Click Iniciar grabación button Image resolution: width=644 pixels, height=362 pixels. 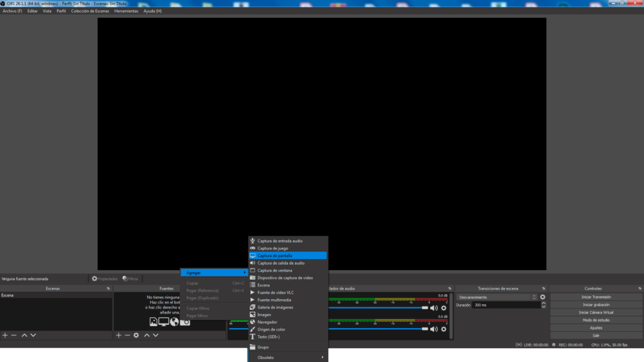(596, 305)
